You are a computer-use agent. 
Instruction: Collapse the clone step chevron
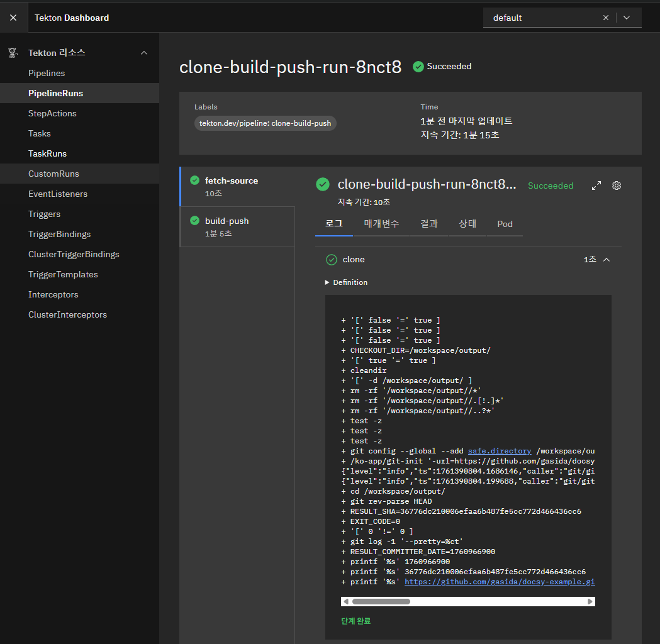point(607,260)
